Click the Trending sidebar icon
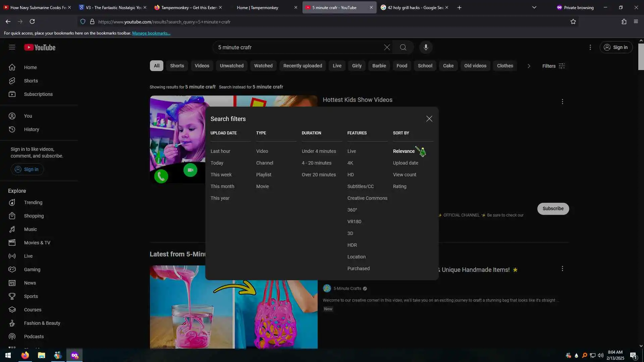The image size is (644, 362). point(12,202)
